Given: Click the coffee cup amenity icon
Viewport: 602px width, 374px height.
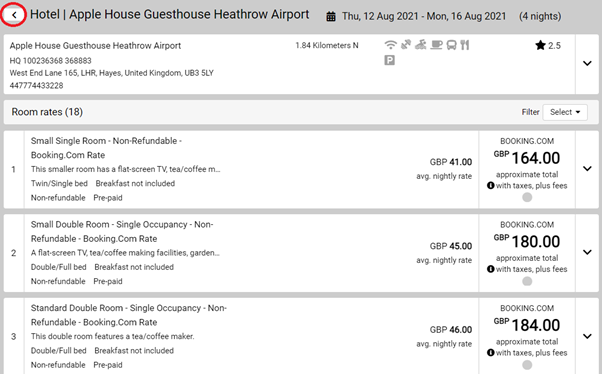Looking at the screenshot, I should click(x=436, y=45).
